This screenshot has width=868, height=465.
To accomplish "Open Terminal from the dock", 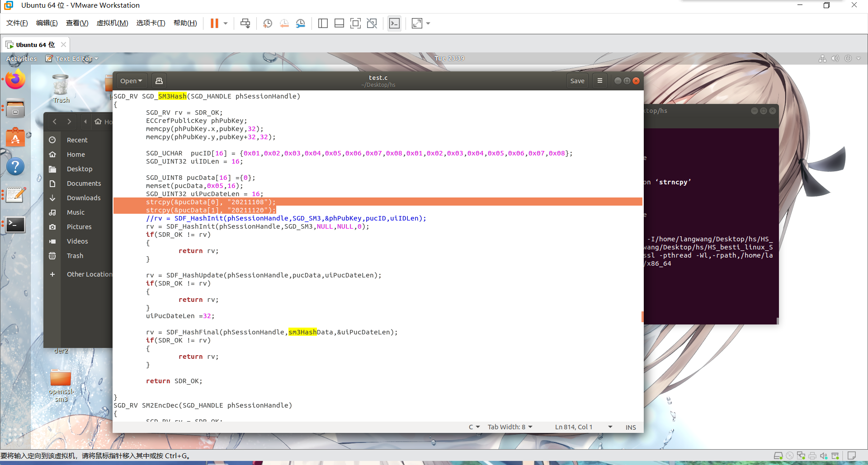I will pos(15,224).
